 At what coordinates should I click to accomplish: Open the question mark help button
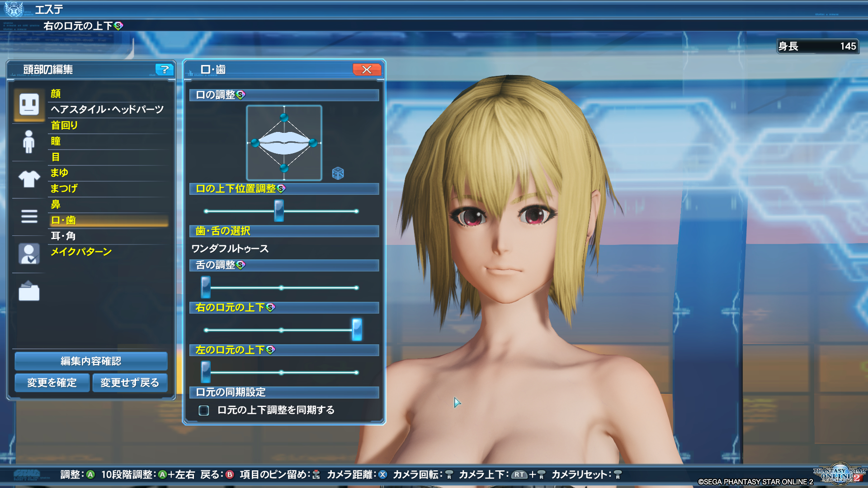(165, 70)
